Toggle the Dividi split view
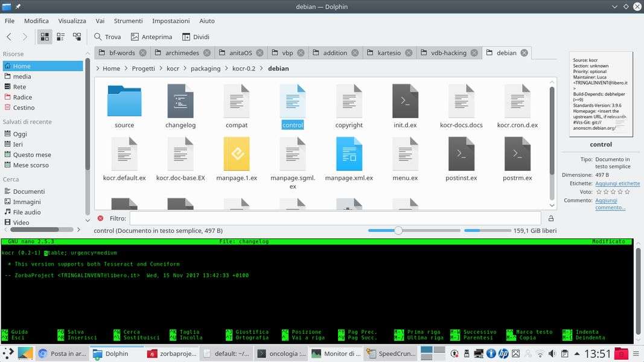The image size is (644, 362). (x=196, y=37)
